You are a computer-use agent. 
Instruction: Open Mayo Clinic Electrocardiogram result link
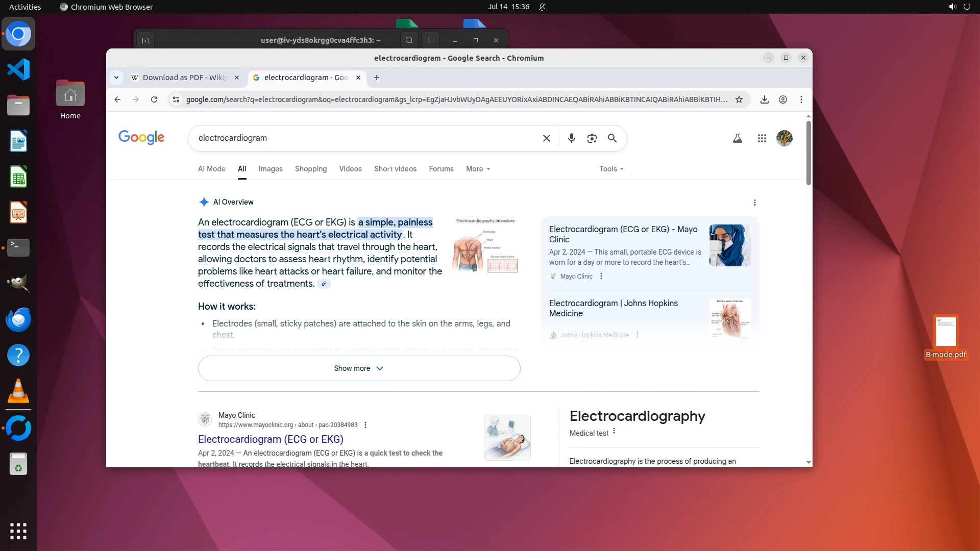click(271, 439)
